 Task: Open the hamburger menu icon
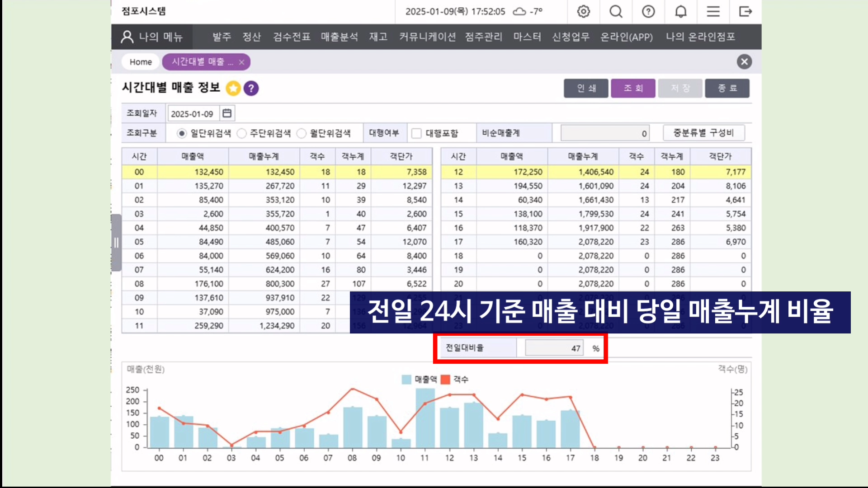tap(713, 11)
